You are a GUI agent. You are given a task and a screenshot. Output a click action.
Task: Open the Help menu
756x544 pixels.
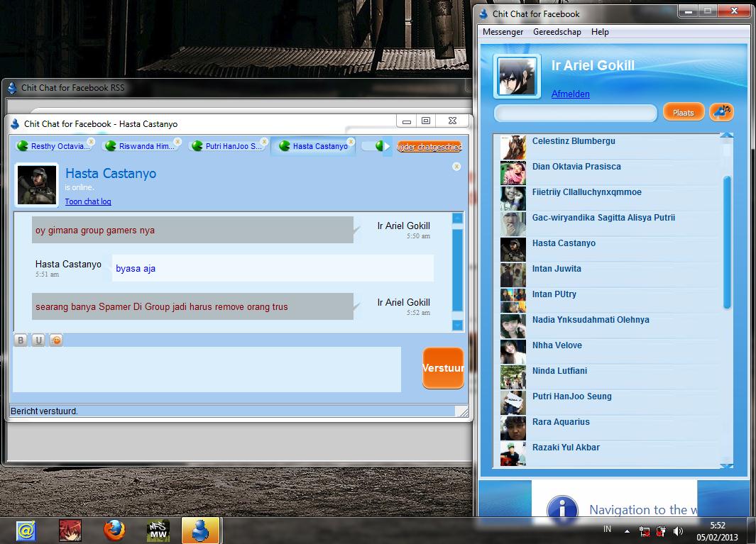point(600,32)
